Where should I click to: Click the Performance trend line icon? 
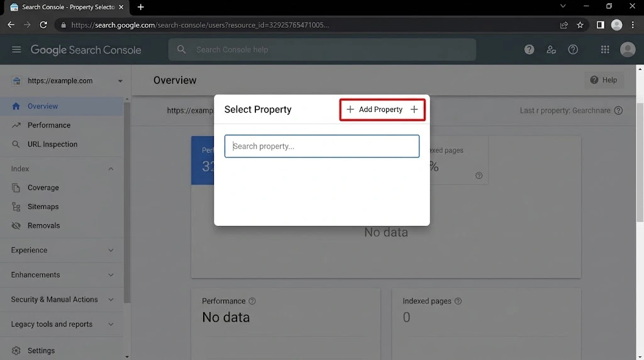16,125
